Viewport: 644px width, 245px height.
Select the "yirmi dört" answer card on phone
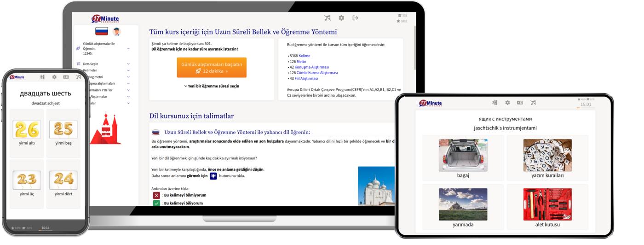(63, 183)
